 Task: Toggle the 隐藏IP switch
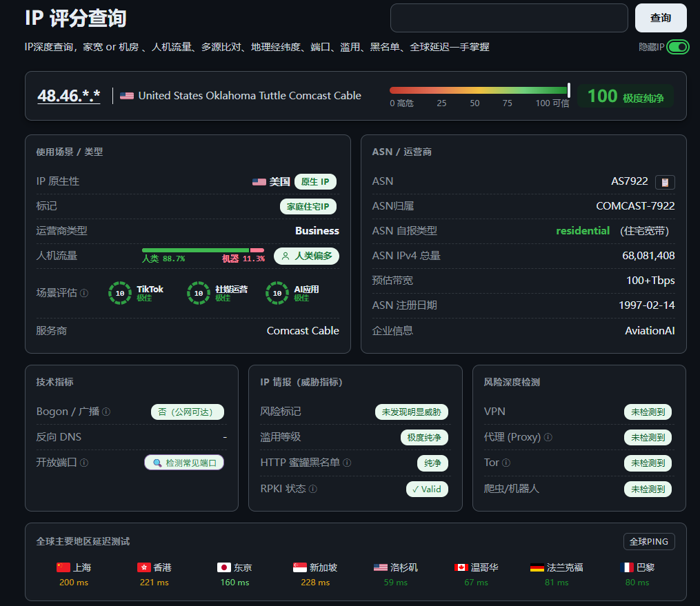pos(678,47)
